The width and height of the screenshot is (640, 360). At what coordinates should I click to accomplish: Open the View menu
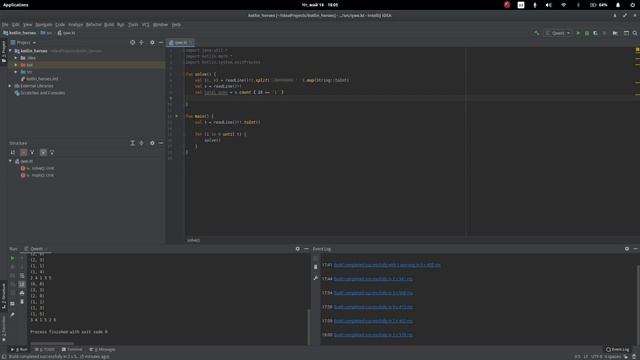pos(27,24)
